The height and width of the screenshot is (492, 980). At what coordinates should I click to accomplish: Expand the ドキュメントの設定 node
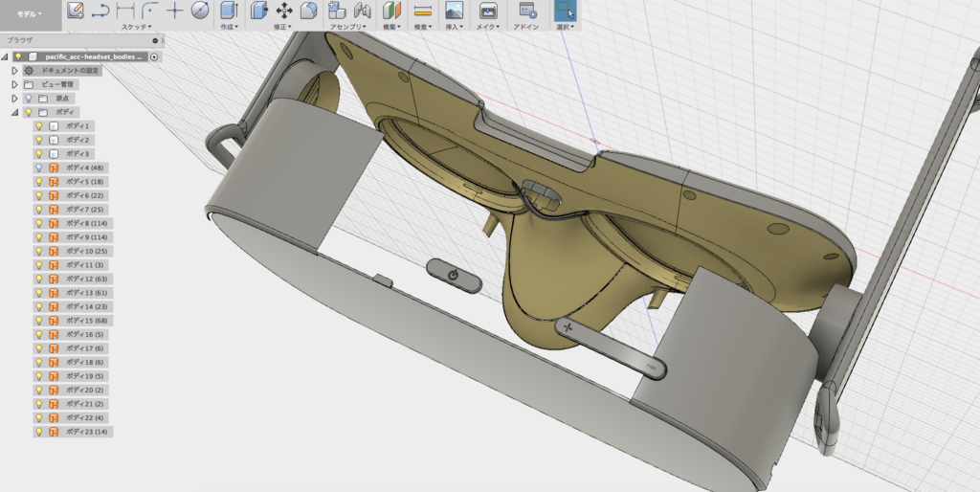(15, 71)
